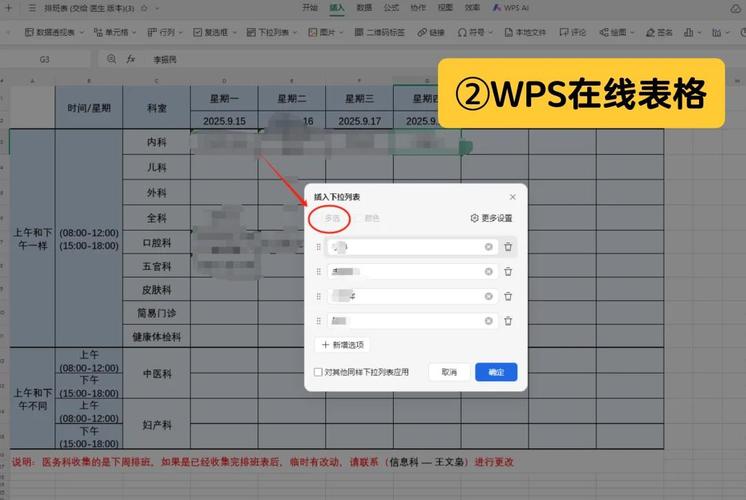This screenshot has width=746, height=500.
Task: Click the 行列 rows and columns tool
Action: [162, 32]
